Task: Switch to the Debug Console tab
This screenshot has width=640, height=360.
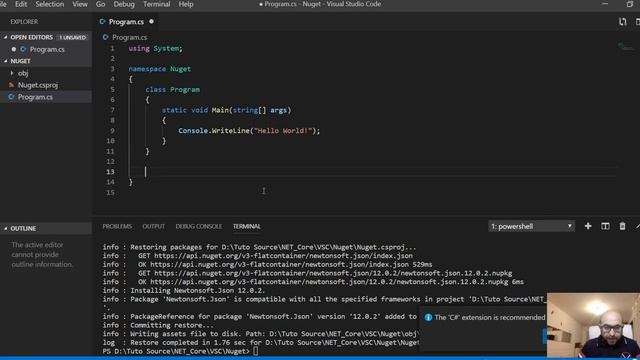Action: pyautogui.click(x=199, y=226)
